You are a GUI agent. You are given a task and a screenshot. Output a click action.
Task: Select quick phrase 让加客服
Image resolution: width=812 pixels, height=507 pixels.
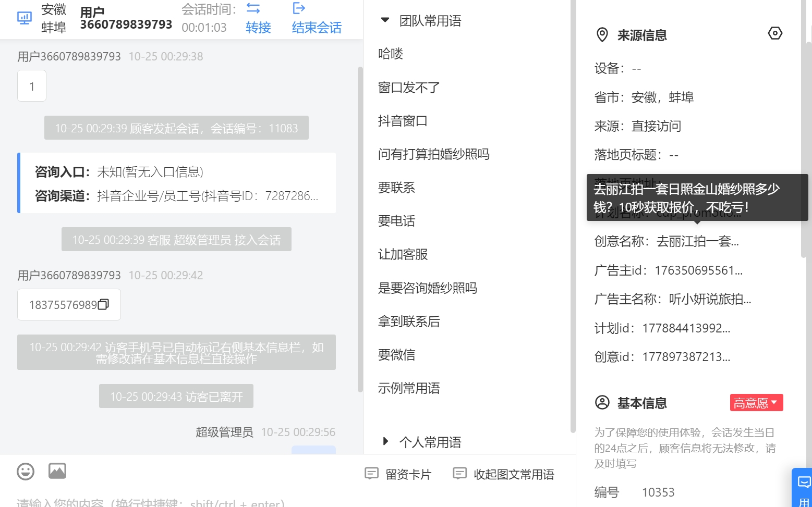pyautogui.click(x=403, y=254)
